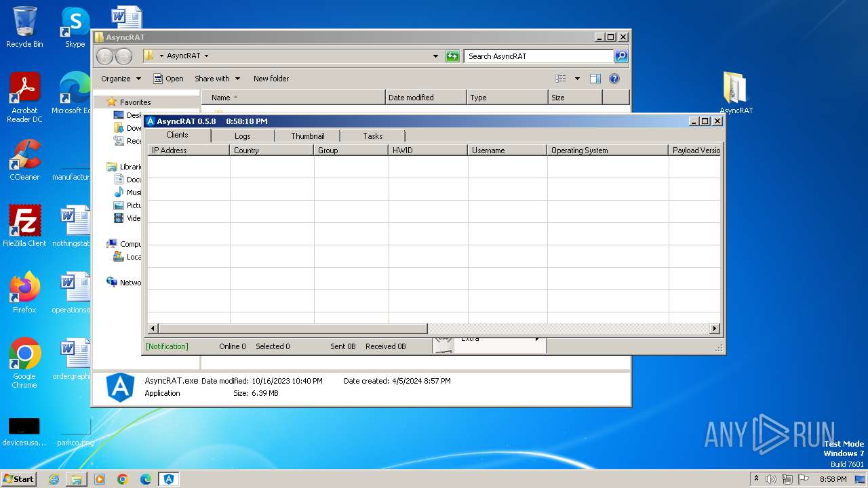
Task: Go back in Explorer navigation
Action: [x=104, y=56]
